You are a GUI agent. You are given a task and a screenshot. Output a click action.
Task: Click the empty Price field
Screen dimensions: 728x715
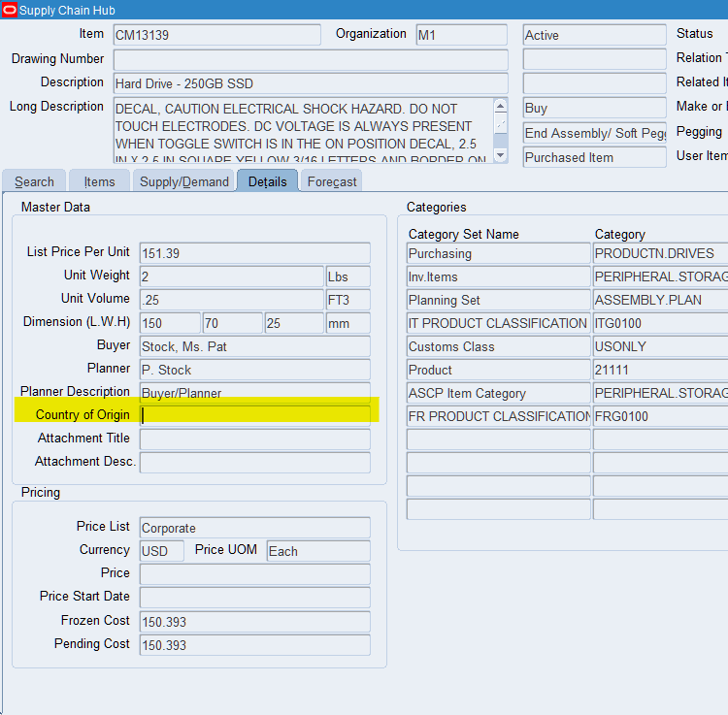255,574
